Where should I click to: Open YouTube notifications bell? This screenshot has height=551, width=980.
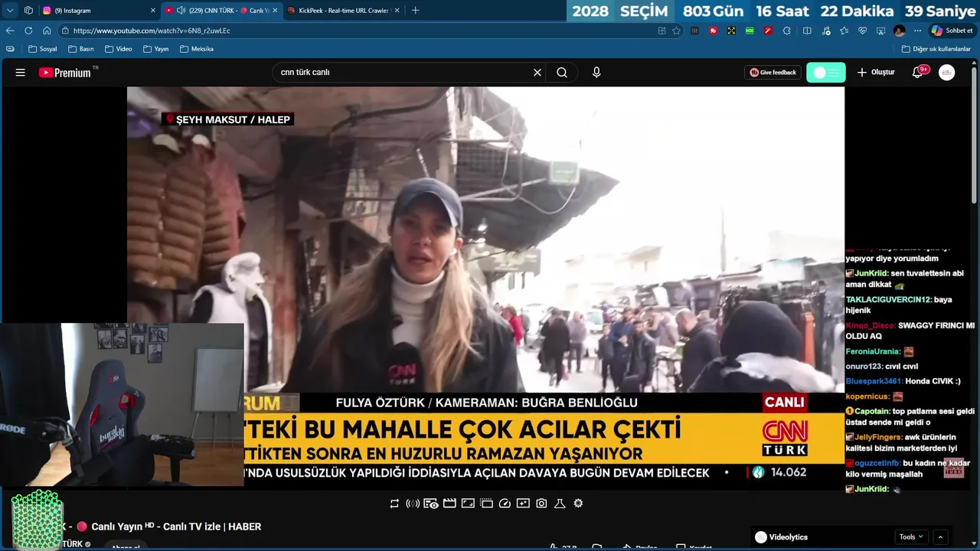(918, 73)
